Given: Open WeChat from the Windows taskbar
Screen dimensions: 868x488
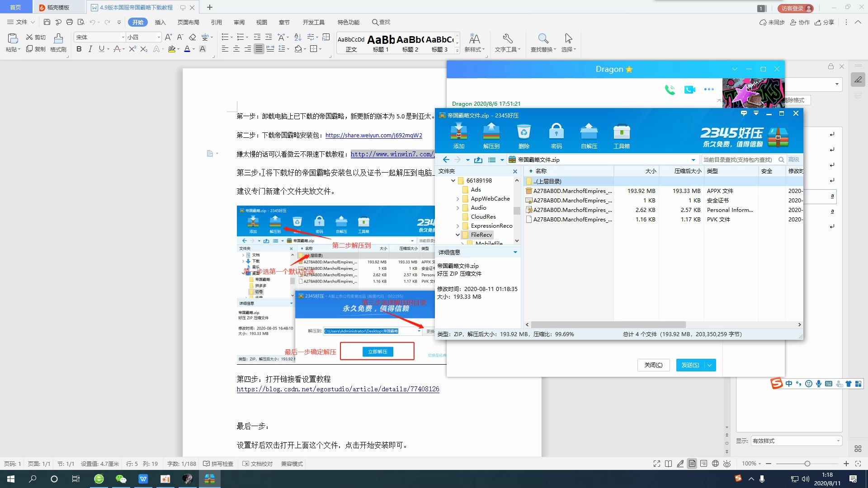Looking at the screenshot, I should point(121,479).
